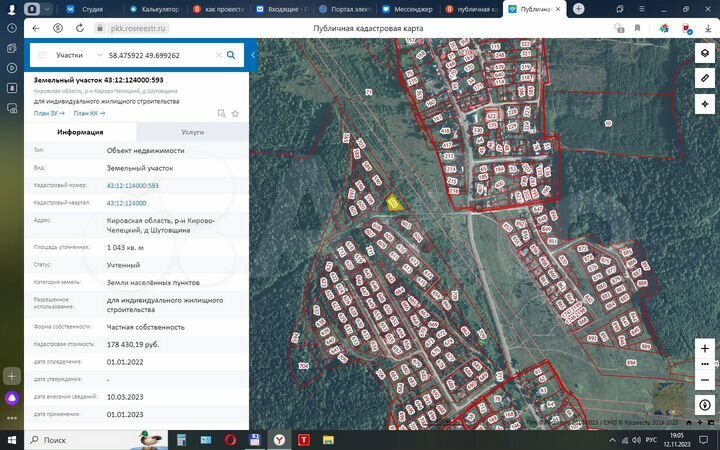Zoom in on the map
Screen dimensions: 720x450
point(705,349)
